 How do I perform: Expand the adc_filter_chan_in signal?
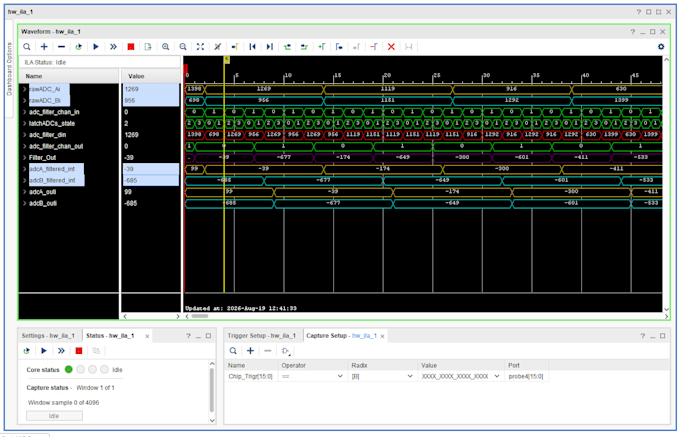point(25,112)
